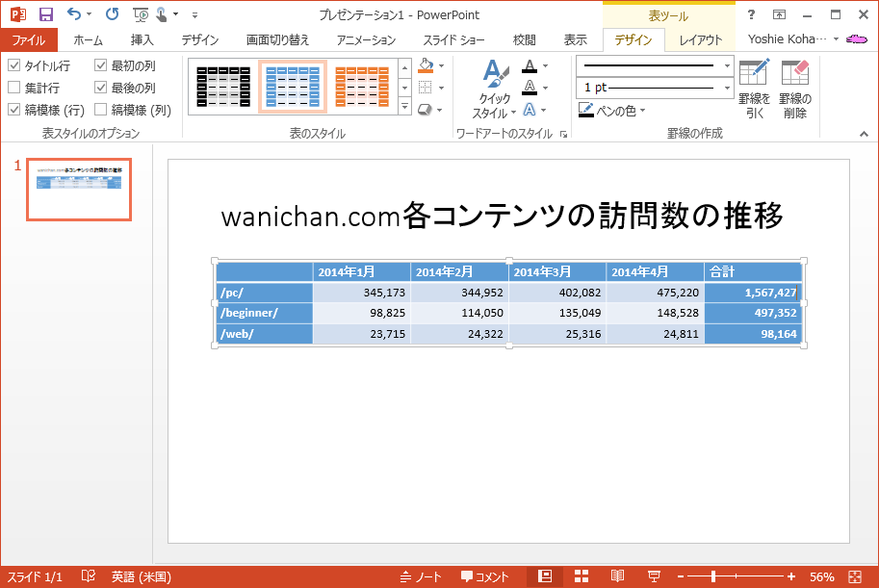The height and width of the screenshot is (588, 879).
Task: Open the Table Tools レイアウト tab
Action: [700, 39]
